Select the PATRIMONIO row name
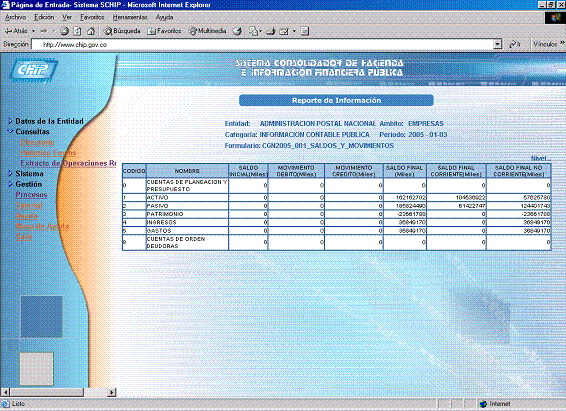The height and width of the screenshot is (411, 566). (x=165, y=214)
